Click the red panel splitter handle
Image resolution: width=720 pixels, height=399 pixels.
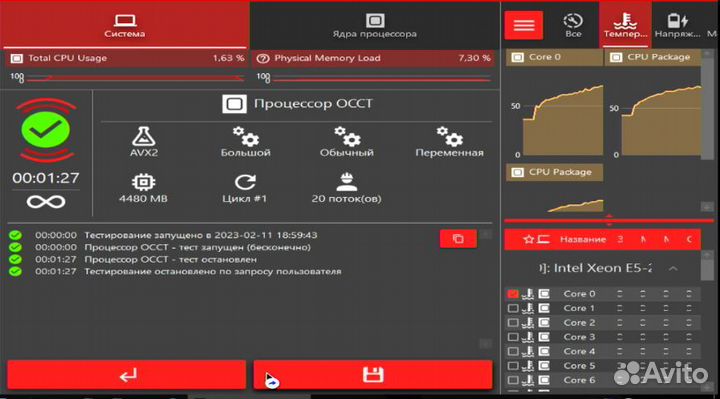[x=609, y=220]
